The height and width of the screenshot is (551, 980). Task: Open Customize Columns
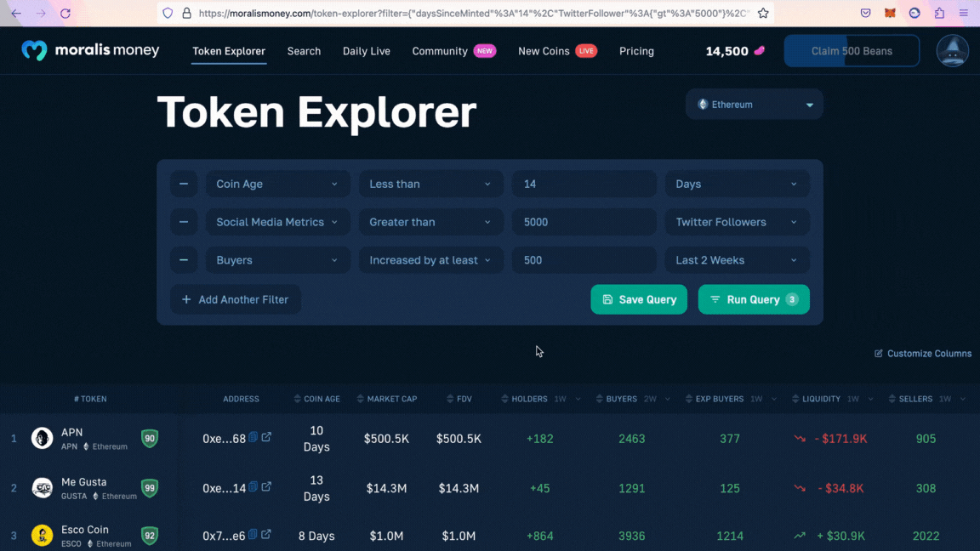point(922,354)
